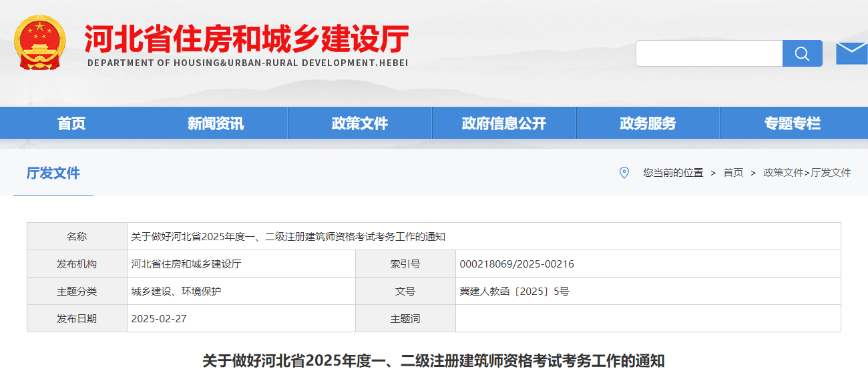Viewport: 868px width, 379px height.
Task: Open the 专题专栏 navigation menu
Action: (x=793, y=123)
